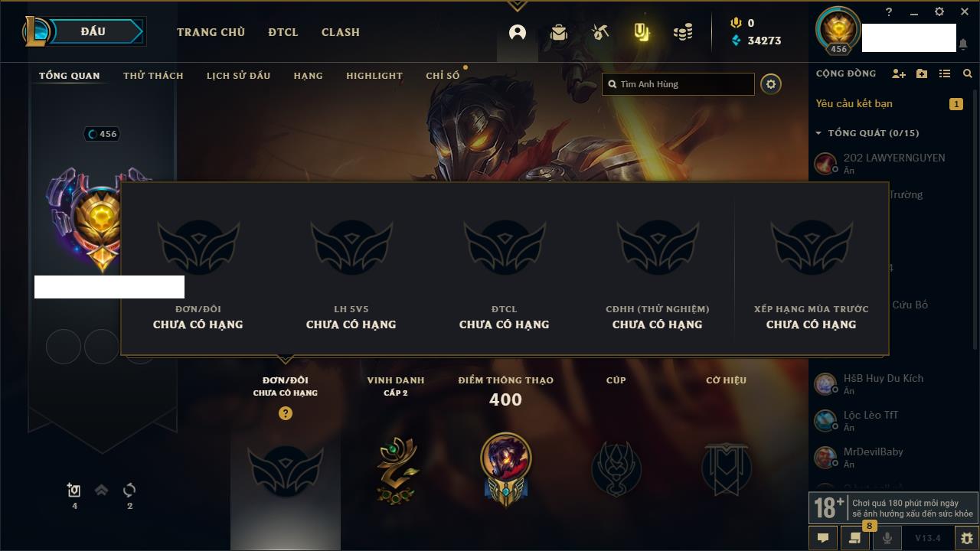The image size is (980, 551).
Task: Open the THỬ THÁCH tab
Action: tap(153, 76)
